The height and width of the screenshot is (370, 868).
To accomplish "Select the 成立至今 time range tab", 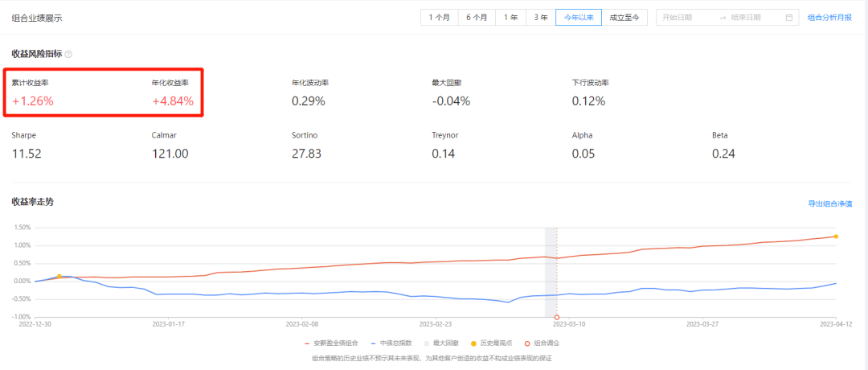I will (x=624, y=17).
